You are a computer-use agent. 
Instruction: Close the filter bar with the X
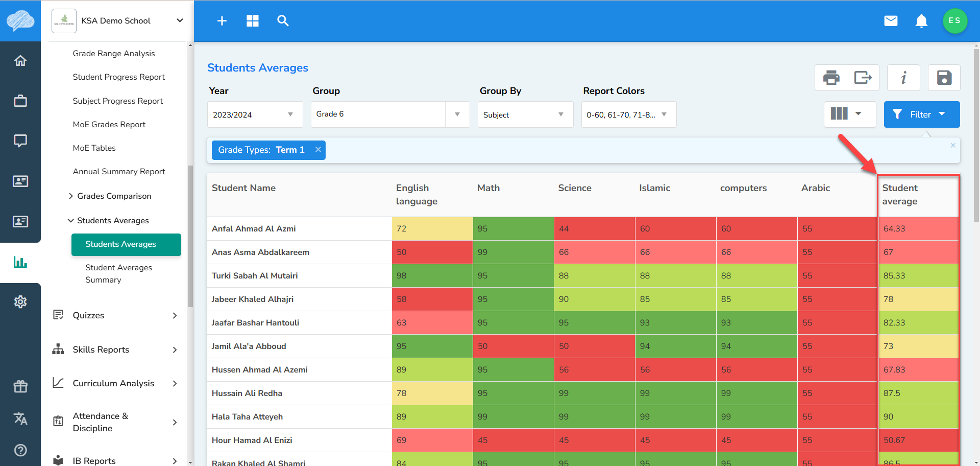pyautogui.click(x=953, y=146)
